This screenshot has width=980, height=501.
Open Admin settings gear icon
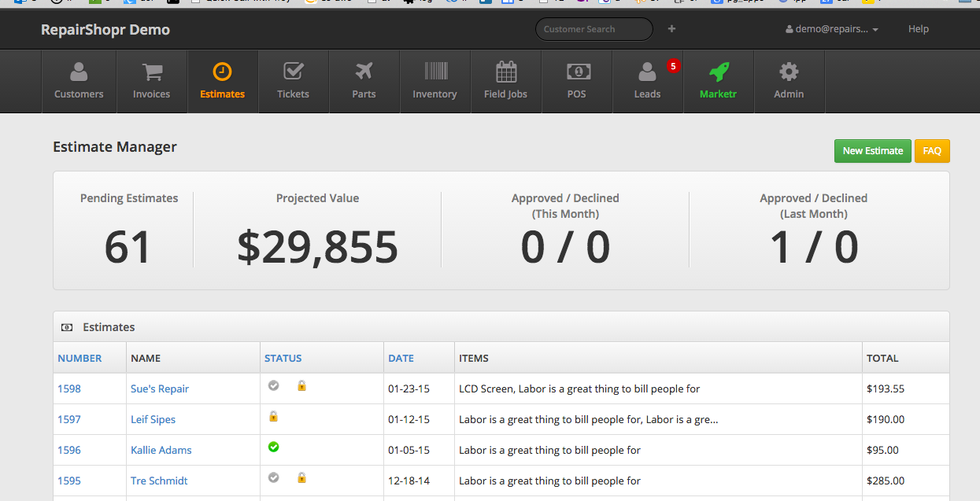pyautogui.click(x=788, y=72)
